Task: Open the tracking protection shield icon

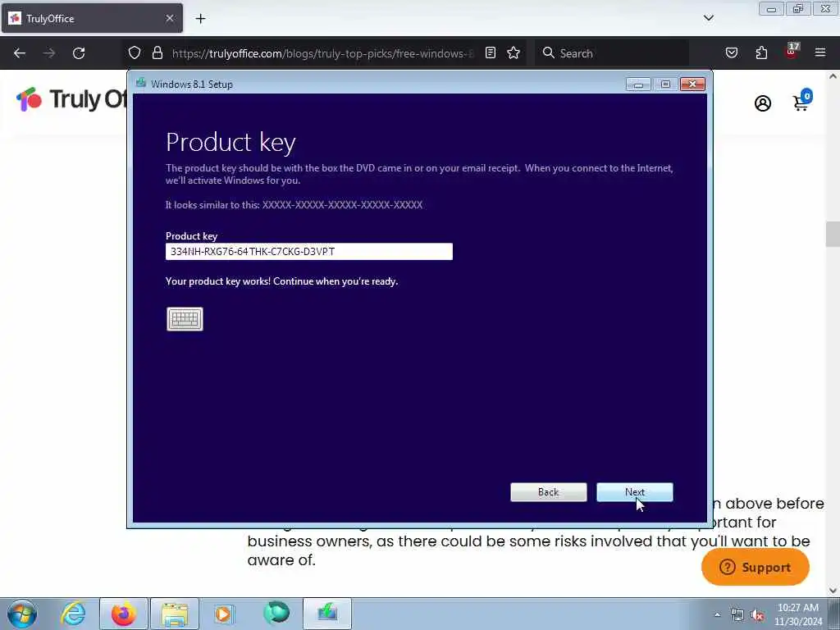Action: (135, 53)
